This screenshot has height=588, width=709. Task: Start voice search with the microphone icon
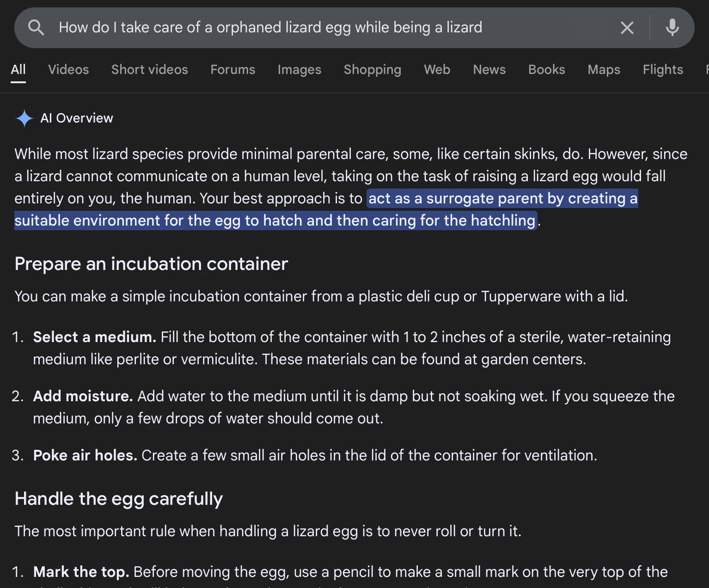tap(672, 28)
